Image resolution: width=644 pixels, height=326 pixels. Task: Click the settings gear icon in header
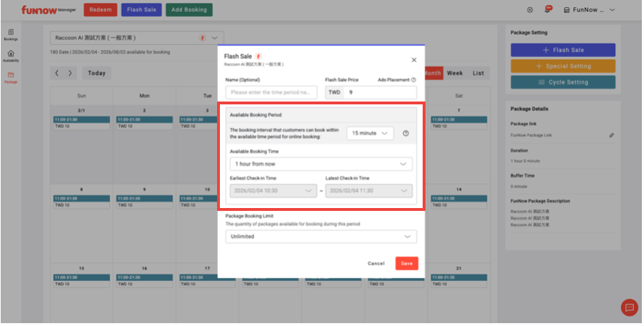coord(529,10)
